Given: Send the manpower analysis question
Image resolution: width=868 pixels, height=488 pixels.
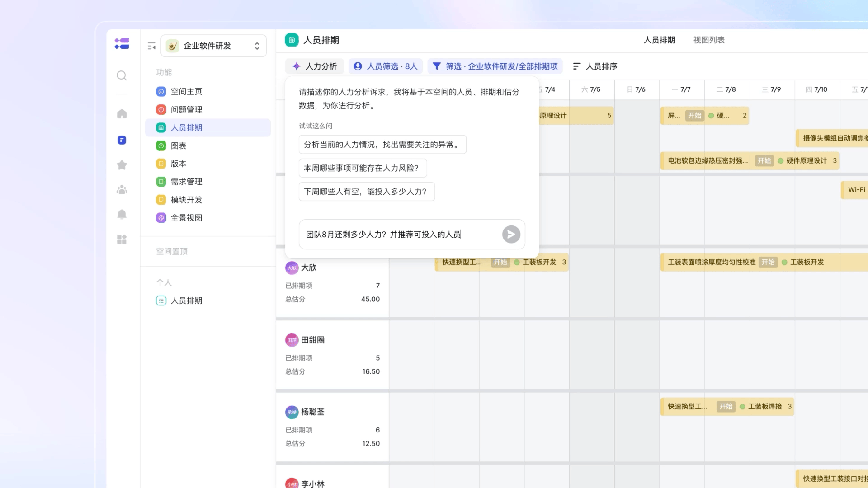Looking at the screenshot, I should [511, 234].
